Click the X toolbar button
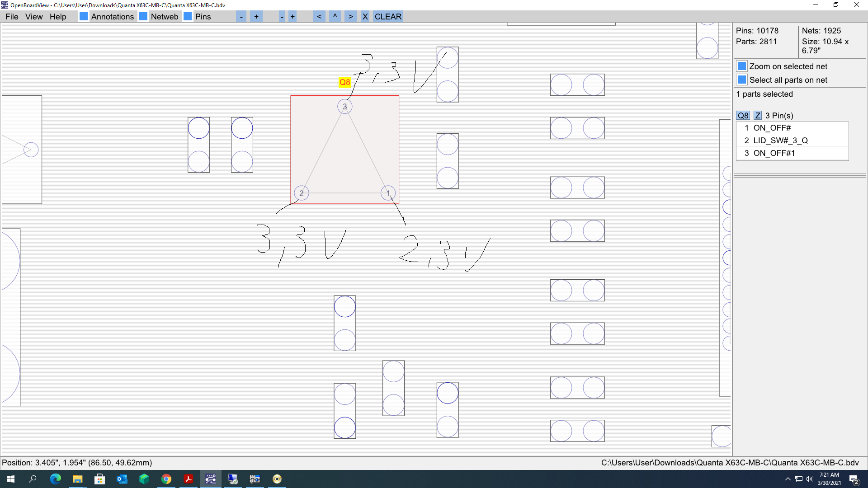 tap(365, 17)
